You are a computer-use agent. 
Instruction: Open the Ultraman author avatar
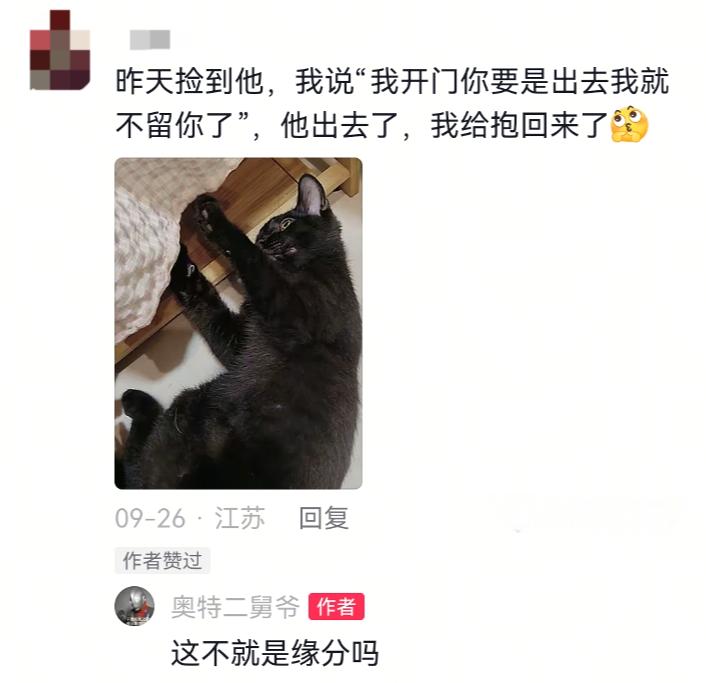tap(135, 606)
